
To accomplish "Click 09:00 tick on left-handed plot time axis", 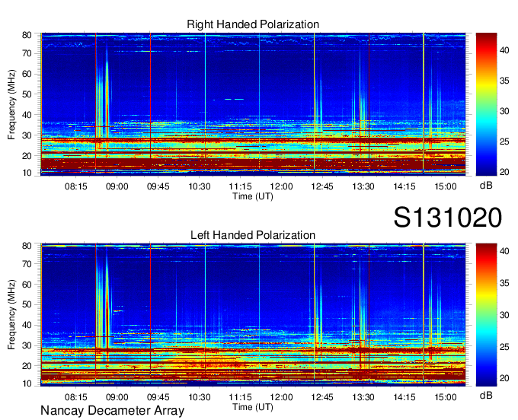I will [117, 397].
